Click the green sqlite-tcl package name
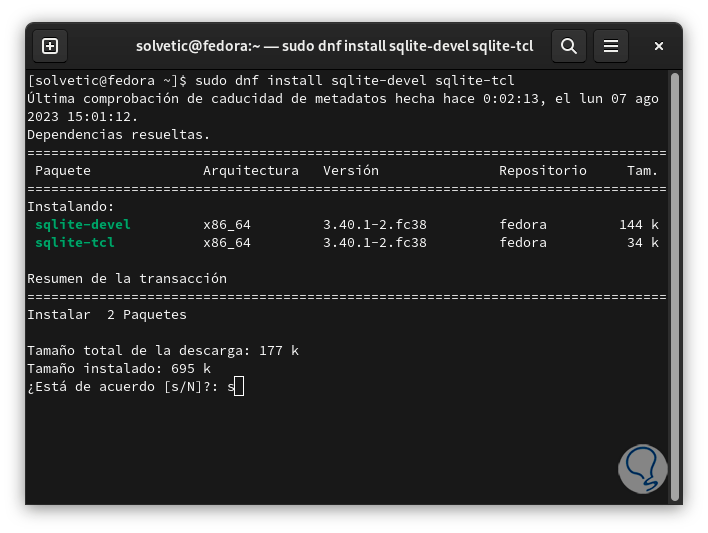The width and height of the screenshot is (708, 533). pyautogui.click(x=75, y=242)
